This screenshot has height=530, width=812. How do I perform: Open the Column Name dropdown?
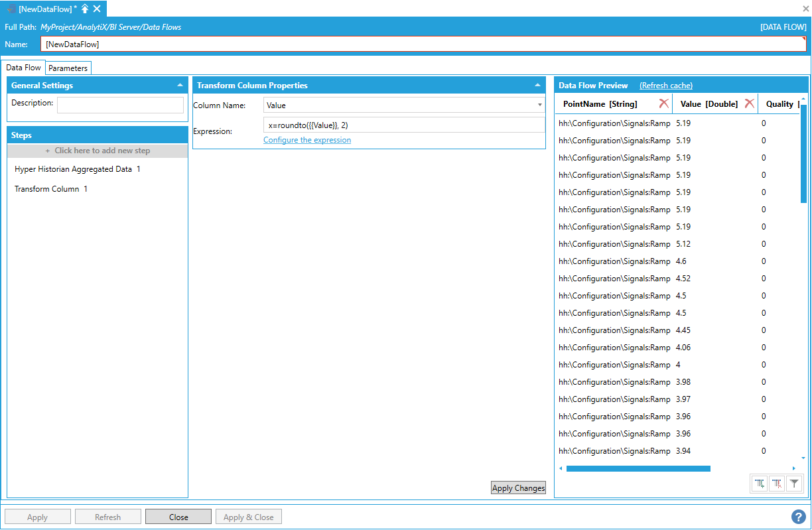[539, 105]
